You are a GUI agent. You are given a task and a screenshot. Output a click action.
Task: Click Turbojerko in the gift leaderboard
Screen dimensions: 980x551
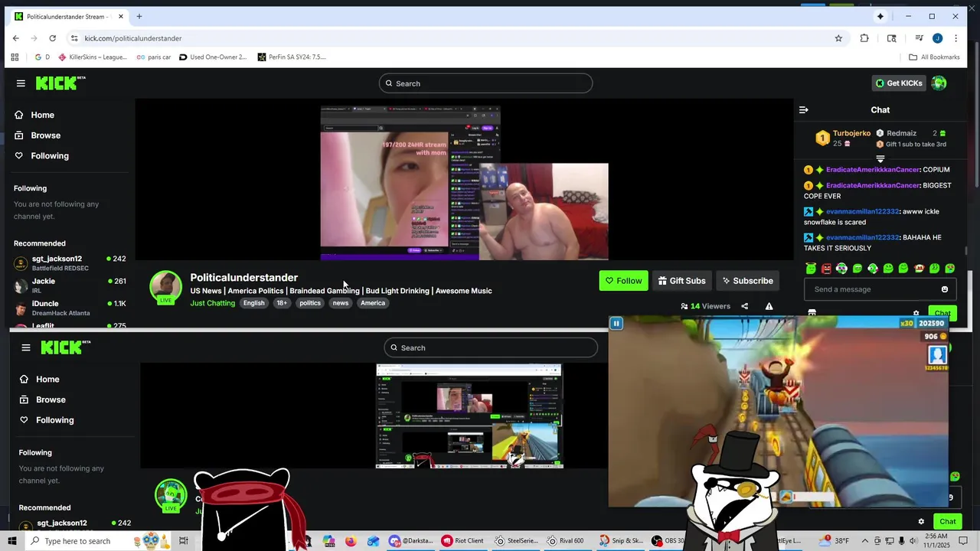pyautogui.click(x=851, y=133)
